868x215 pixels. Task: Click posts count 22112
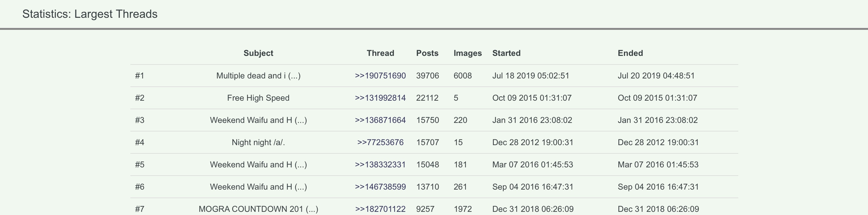pyautogui.click(x=427, y=98)
